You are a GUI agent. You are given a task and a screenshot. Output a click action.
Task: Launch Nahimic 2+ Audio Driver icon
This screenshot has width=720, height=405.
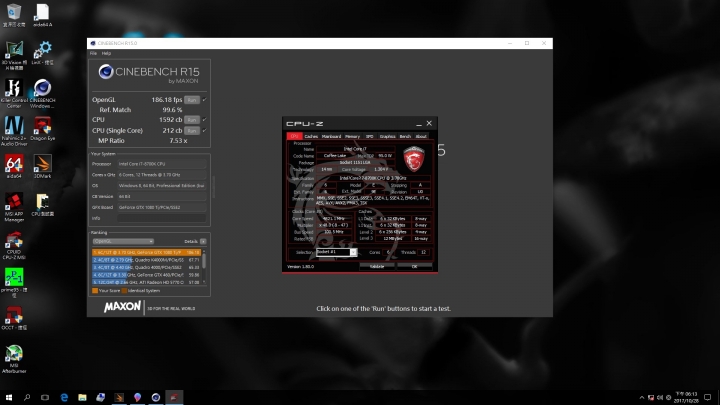click(14, 130)
